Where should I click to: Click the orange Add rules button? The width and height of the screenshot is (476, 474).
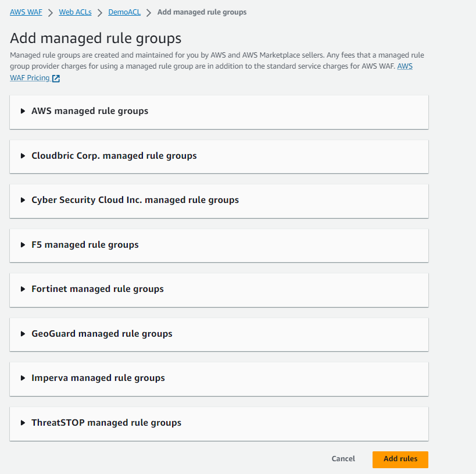(x=400, y=459)
